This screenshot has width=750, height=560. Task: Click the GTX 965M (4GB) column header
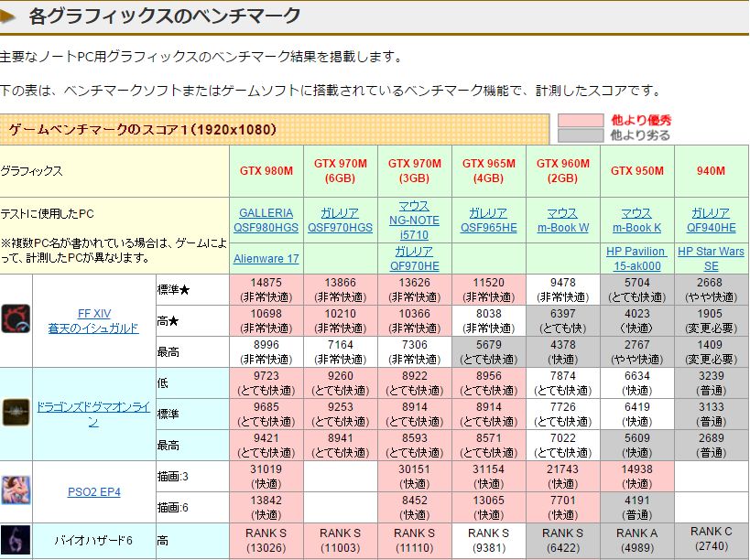pyautogui.click(x=489, y=171)
